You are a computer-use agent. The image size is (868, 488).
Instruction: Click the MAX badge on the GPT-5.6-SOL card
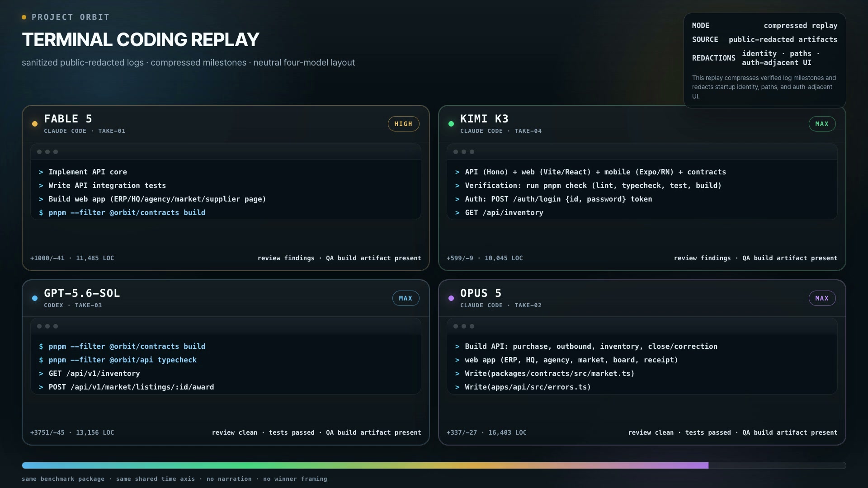(x=406, y=298)
